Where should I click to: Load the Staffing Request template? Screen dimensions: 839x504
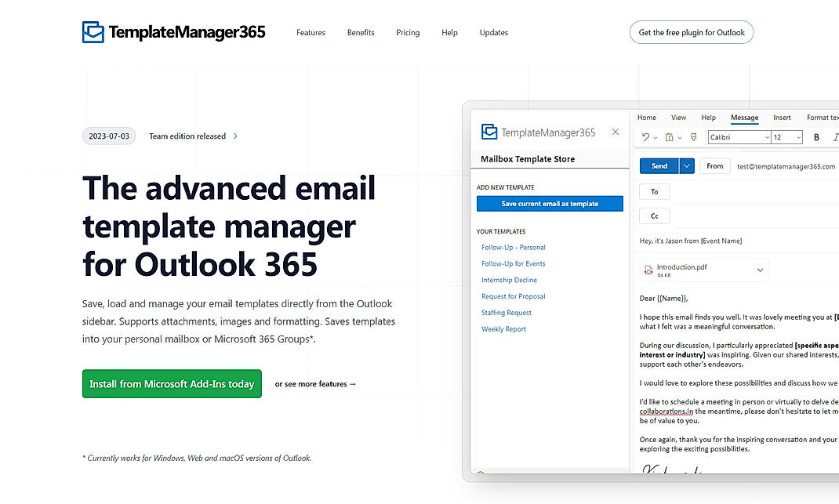(507, 313)
